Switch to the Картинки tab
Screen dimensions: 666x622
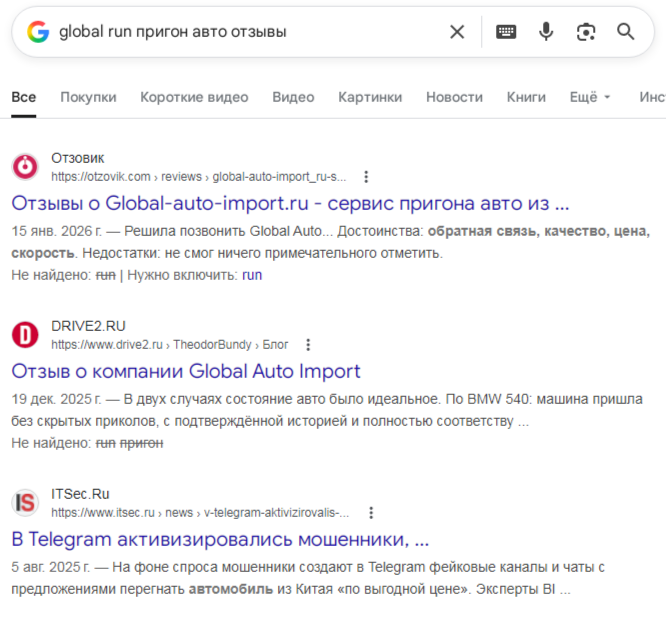(370, 97)
